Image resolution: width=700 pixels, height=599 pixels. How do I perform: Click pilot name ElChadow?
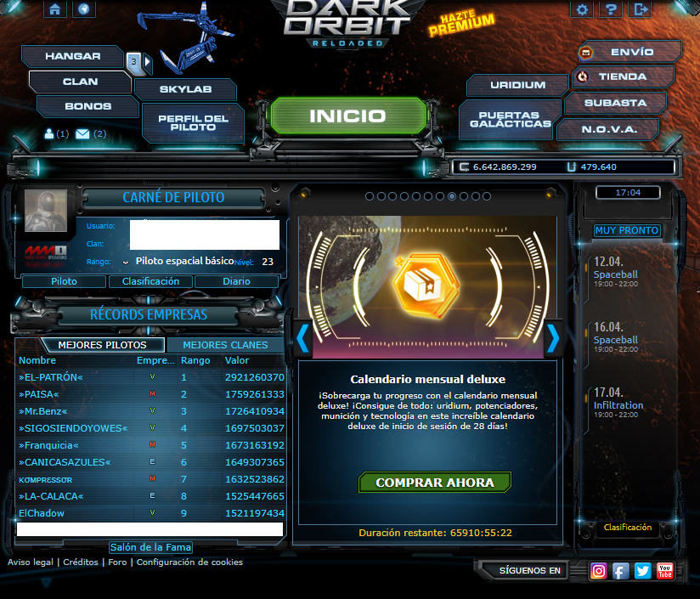pyautogui.click(x=42, y=513)
